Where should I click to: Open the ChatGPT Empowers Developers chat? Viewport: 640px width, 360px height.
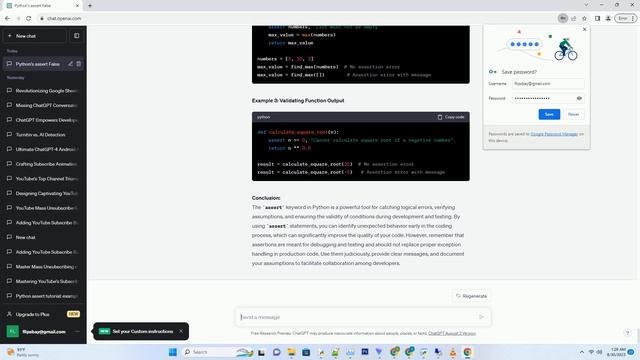(x=43, y=120)
